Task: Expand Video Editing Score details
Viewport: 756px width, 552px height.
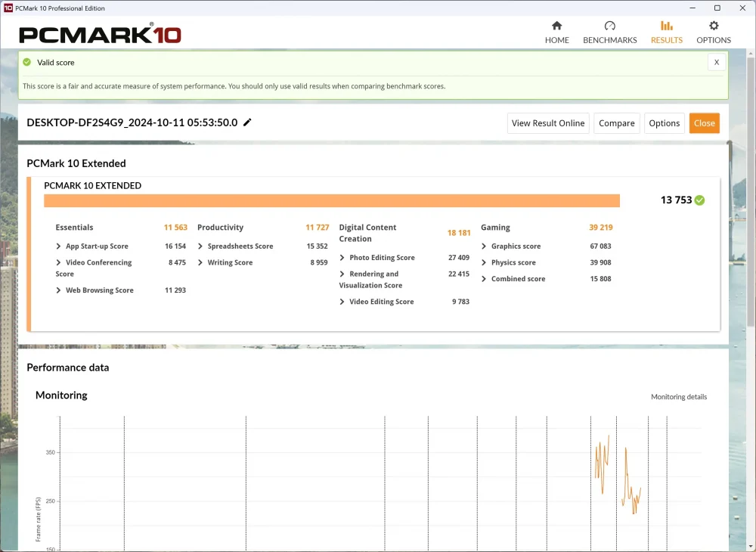Action: pos(342,302)
